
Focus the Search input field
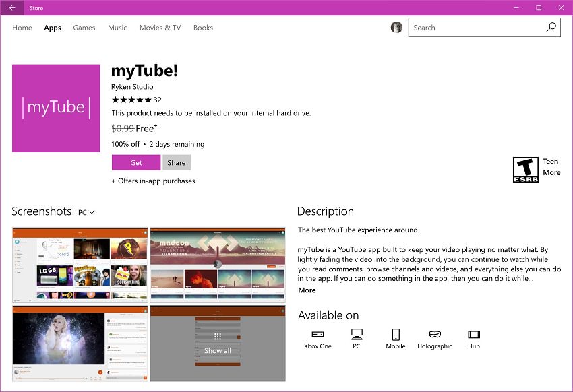475,28
